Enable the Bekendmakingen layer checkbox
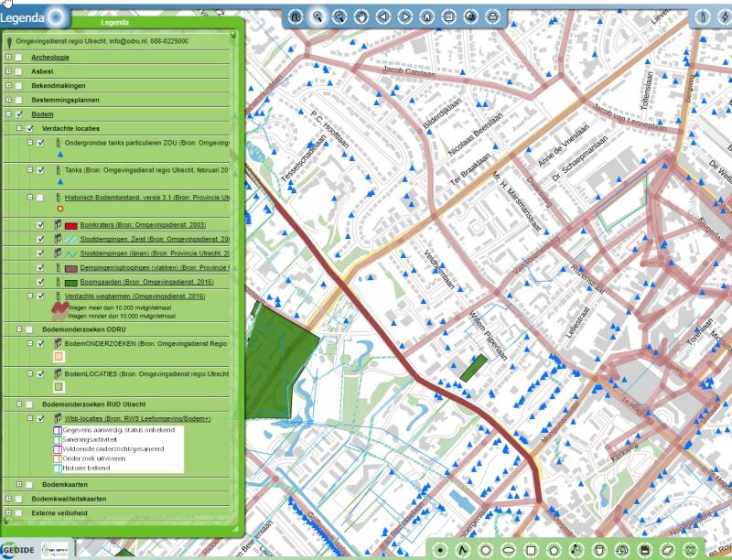 pos(18,86)
